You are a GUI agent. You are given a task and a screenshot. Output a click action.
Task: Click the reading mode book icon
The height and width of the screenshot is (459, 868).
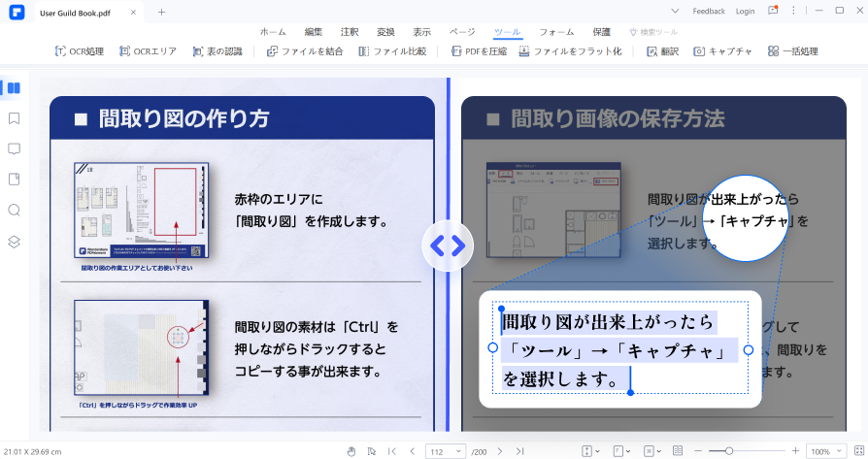tap(678, 451)
